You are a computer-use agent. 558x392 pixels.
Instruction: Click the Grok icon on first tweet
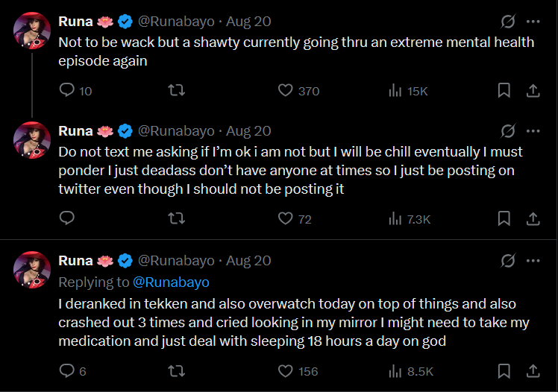click(x=508, y=22)
